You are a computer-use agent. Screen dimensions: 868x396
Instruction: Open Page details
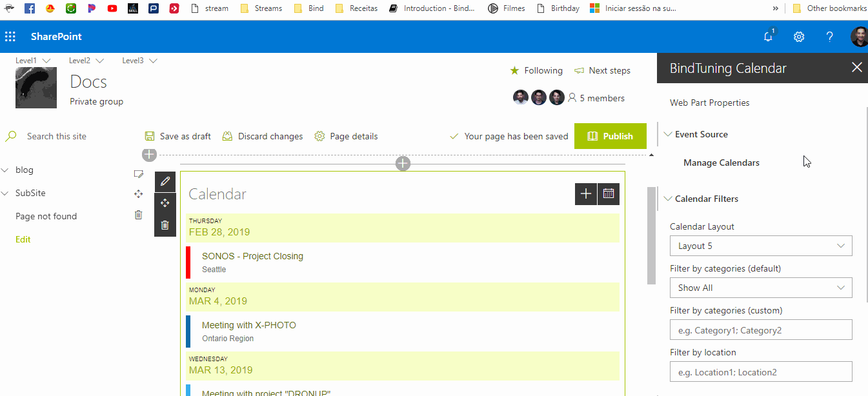pos(346,136)
